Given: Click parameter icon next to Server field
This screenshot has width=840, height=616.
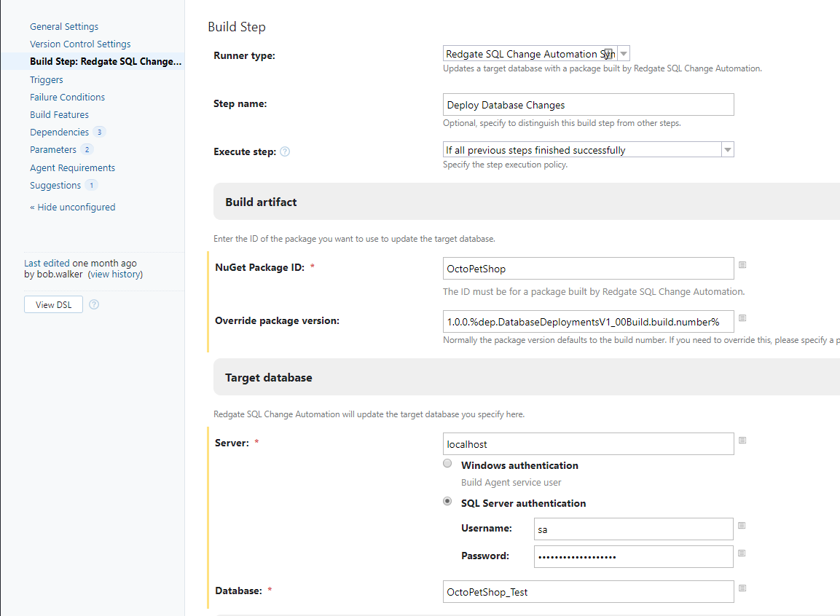Looking at the screenshot, I should [x=742, y=441].
